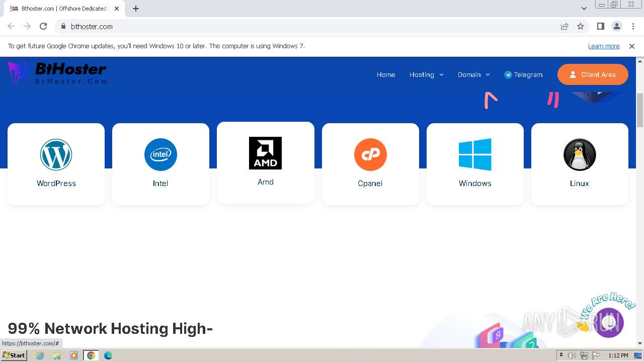
Task: Bookmark this page with the star icon
Action: tap(581, 26)
